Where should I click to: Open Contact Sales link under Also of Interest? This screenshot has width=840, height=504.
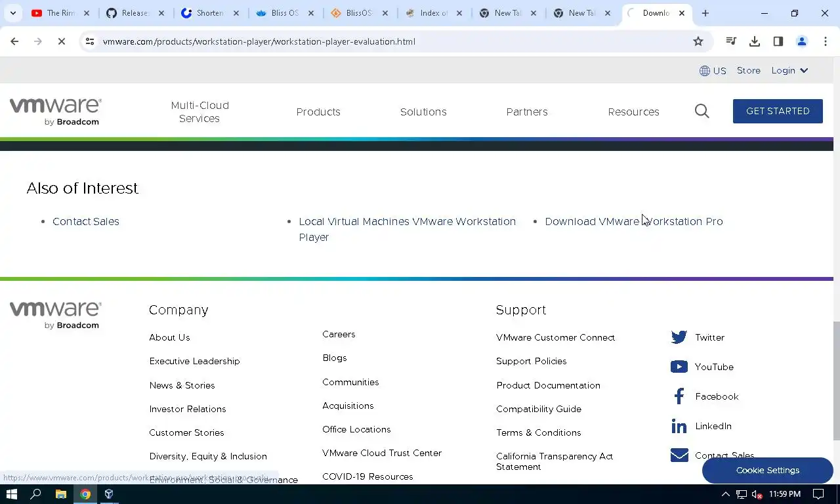pyautogui.click(x=86, y=221)
